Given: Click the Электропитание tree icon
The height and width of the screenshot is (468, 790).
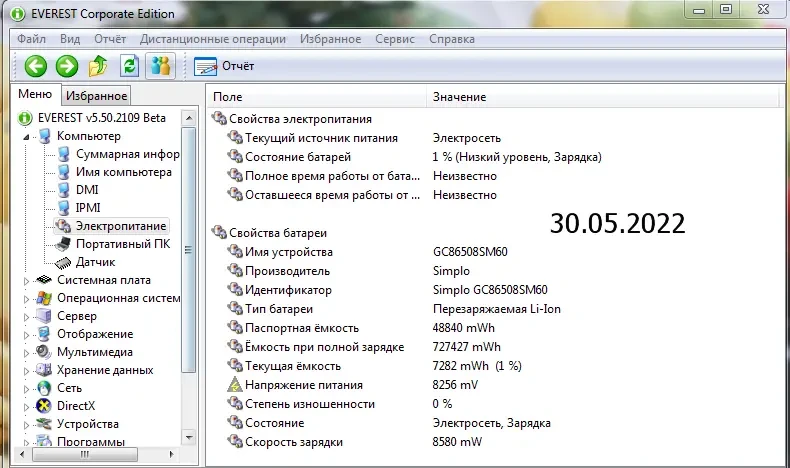Looking at the screenshot, I should click(x=63, y=226).
